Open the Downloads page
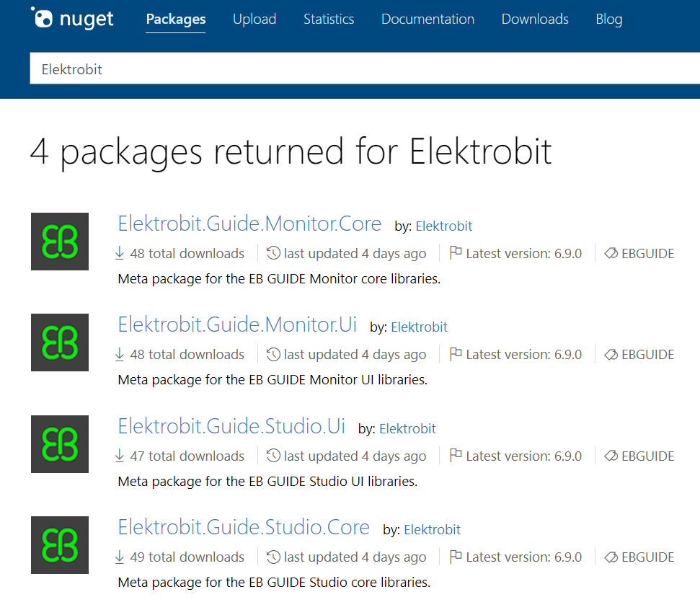This screenshot has width=700, height=610. (535, 19)
